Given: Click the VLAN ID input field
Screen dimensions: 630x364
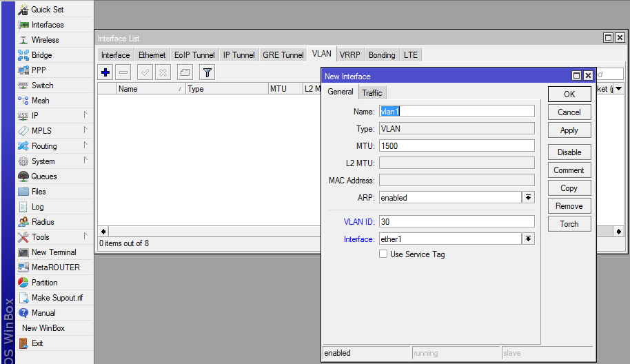Looking at the screenshot, I should [456, 221].
